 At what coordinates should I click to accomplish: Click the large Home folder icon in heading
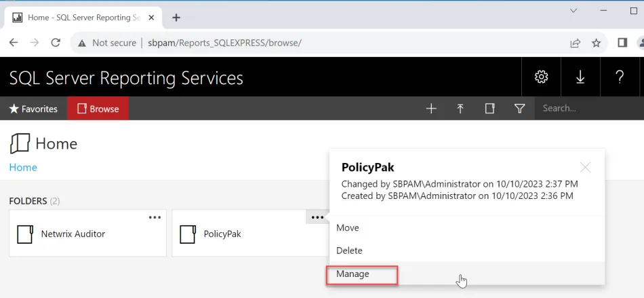click(20, 143)
